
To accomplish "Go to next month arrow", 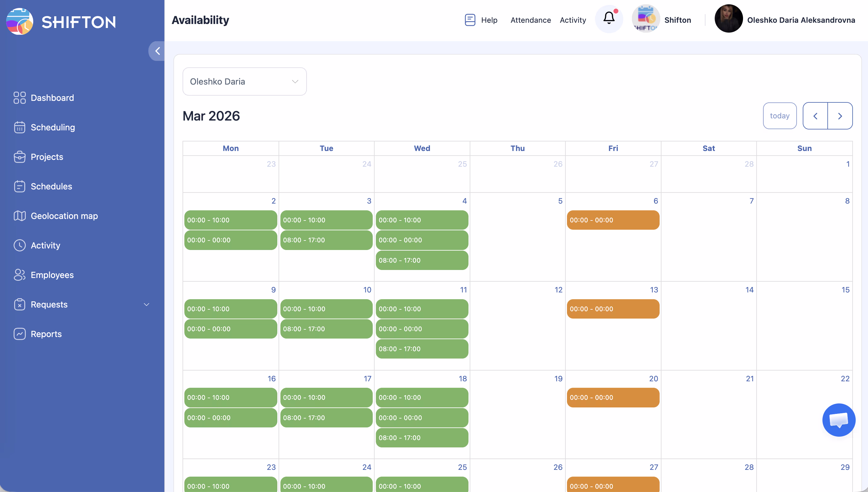I will (x=840, y=116).
